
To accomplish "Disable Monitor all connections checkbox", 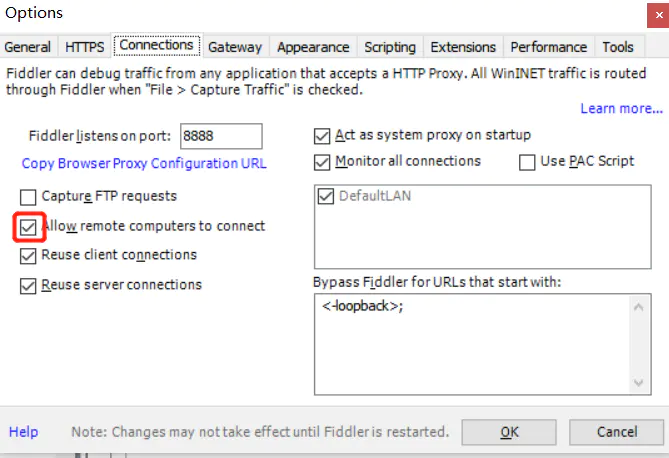I will click(322, 162).
